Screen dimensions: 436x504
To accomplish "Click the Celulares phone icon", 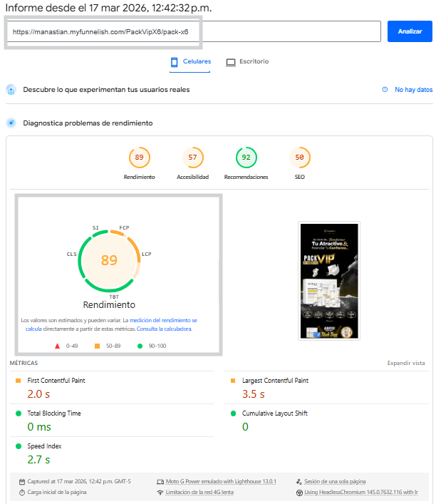I will (x=174, y=62).
